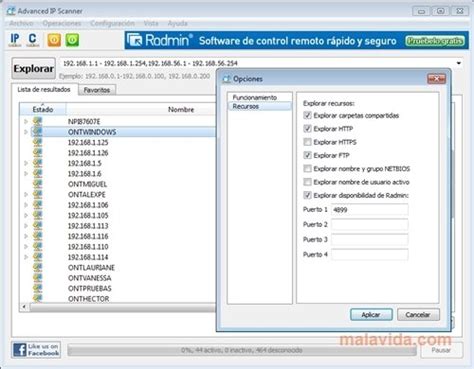Screen dimensions: 474x369
Task: Click the orange power toolbar icon
Action: pyautogui.click(x=54, y=40)
